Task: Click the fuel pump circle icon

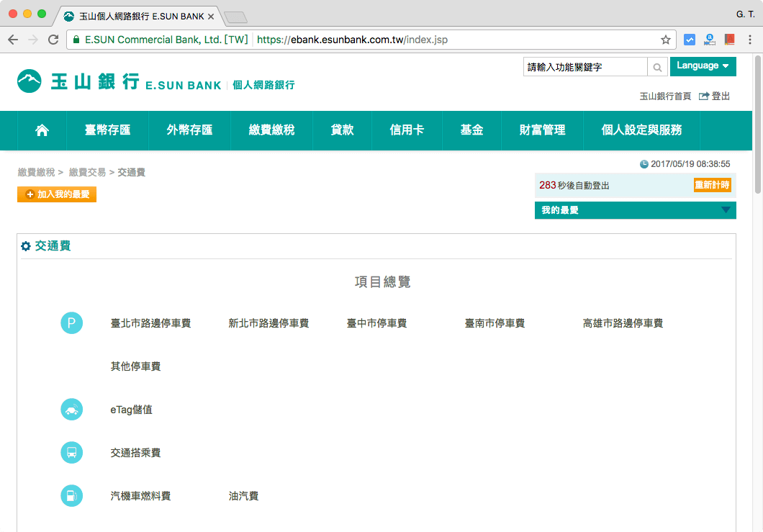Action: click(x=72, y=496)
